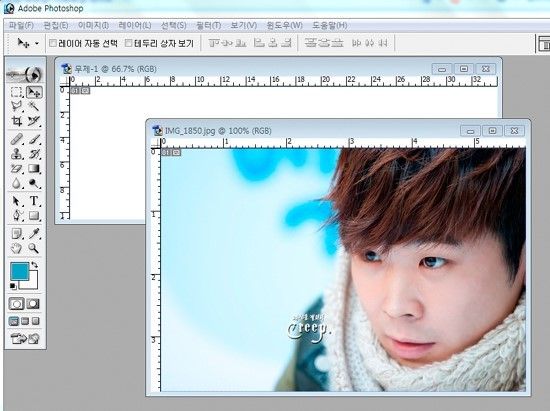The width and height of the screenshot is (550, 411).
Task: Click ruler origin corner of 무제-1 window
Action: [65, 81]
